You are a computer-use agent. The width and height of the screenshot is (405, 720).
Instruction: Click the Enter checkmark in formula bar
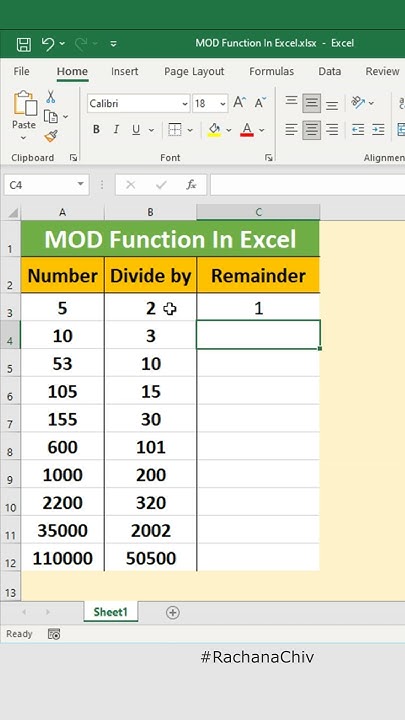161,185
